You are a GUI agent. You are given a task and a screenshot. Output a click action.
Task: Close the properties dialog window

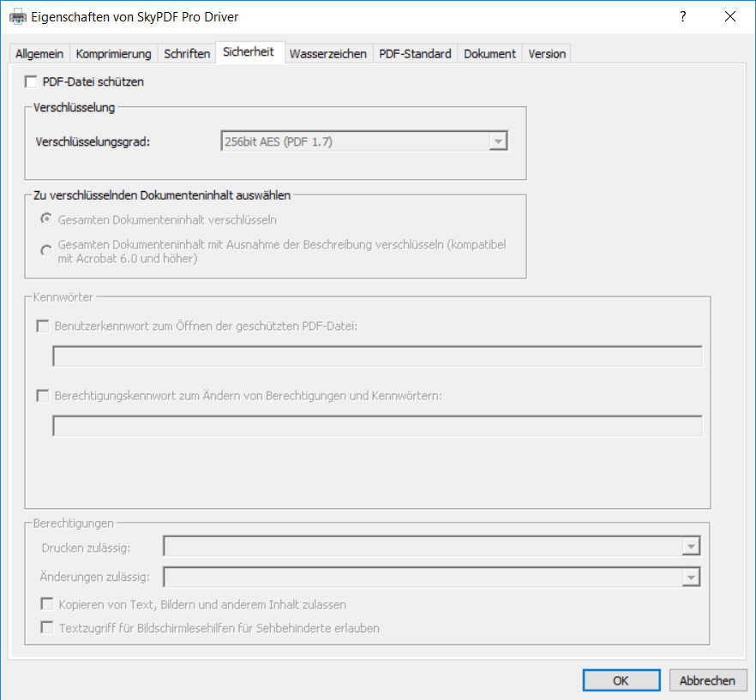tap(729, 17)
